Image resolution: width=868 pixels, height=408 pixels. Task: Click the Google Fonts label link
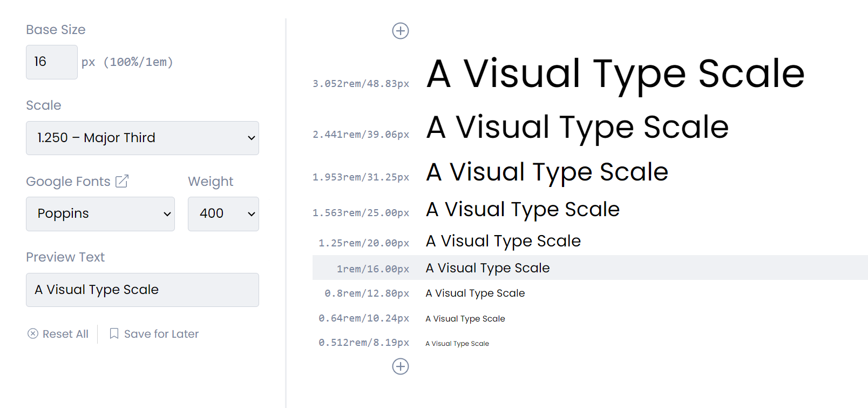pos(68,182)
